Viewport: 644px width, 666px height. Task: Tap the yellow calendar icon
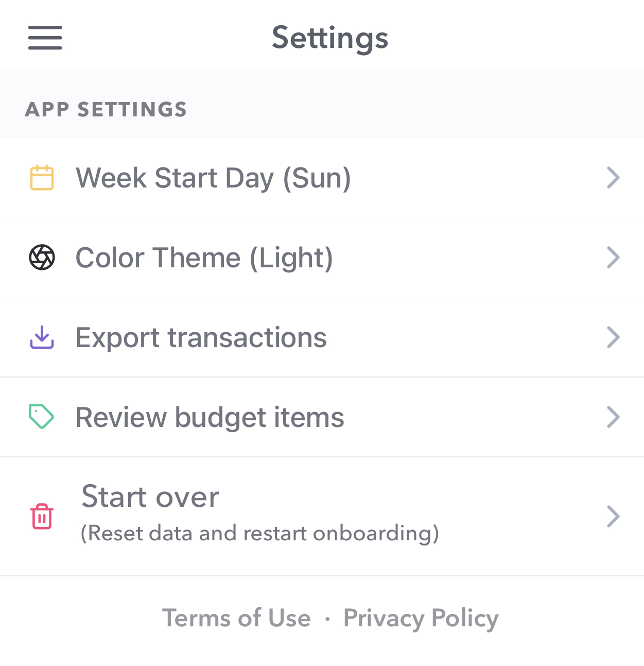(42, 178)
